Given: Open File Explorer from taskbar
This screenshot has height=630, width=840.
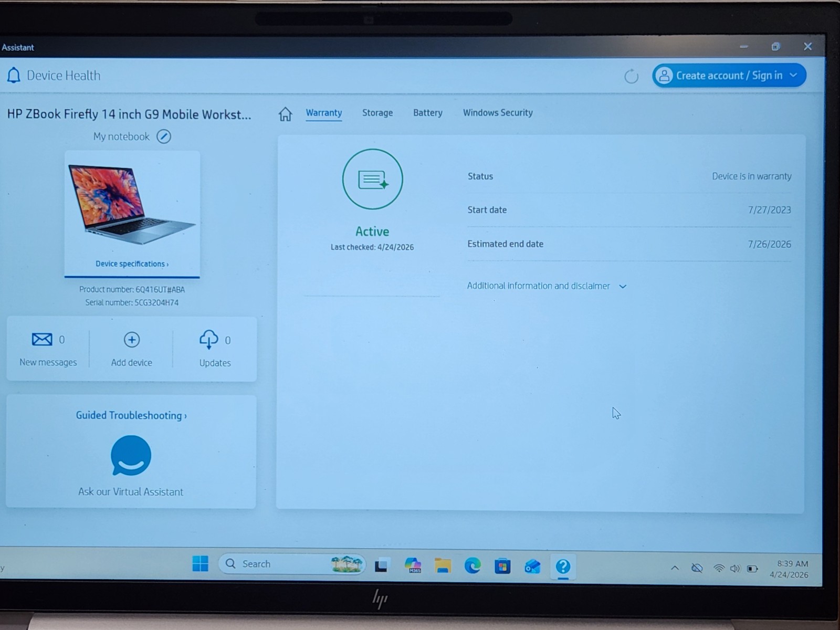Looking at the screenshot, I should tap(443, 565).
